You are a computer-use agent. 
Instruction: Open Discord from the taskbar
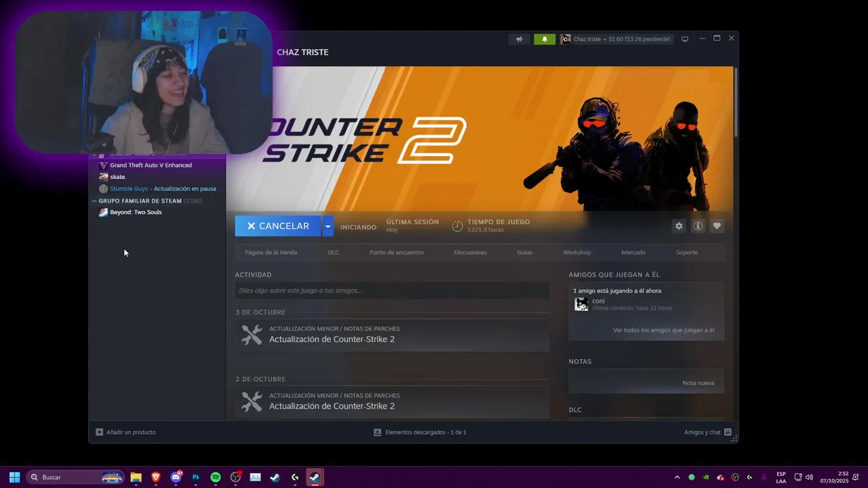(x=176, y=477)
